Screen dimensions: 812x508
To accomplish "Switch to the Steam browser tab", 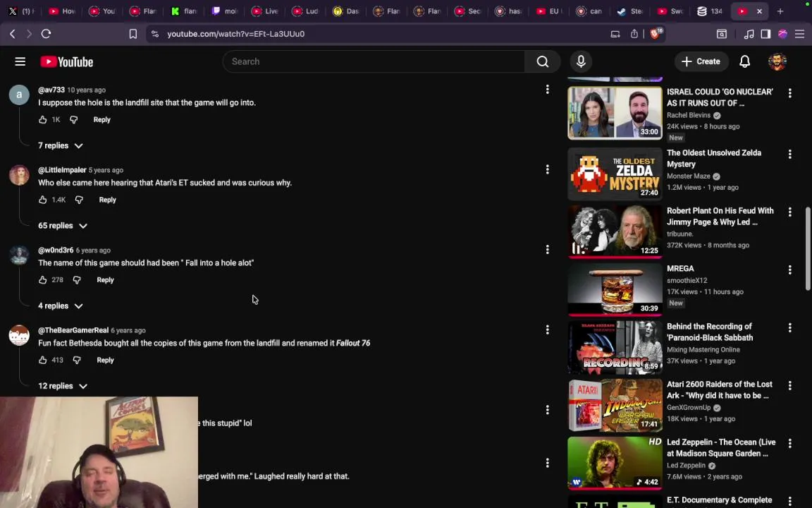I will [629, 11].
